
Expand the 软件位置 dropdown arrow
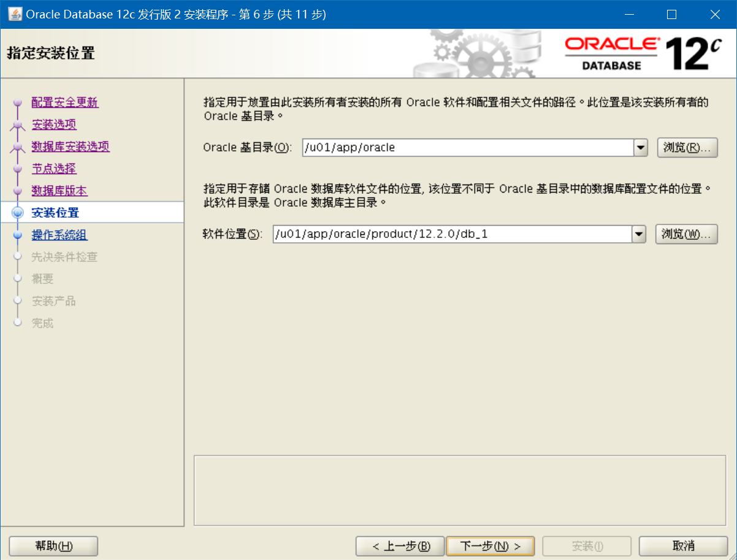coord(639,234)
